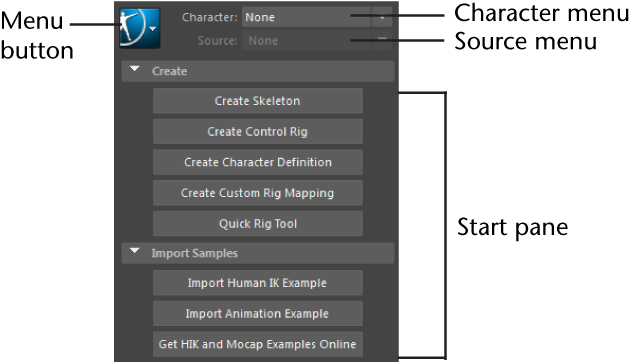
Task: Collapse the Import Samples section triangle
Action: tap(135, 251)
